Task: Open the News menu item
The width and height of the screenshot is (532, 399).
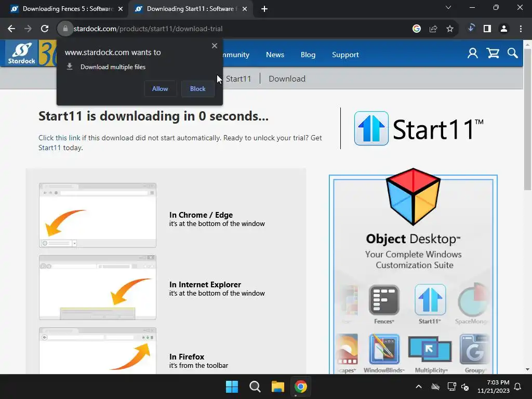Action: point(275,55)
